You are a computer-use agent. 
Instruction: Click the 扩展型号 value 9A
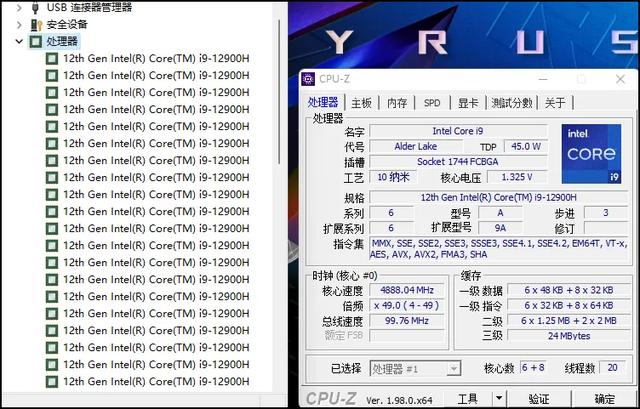point(500,228)
